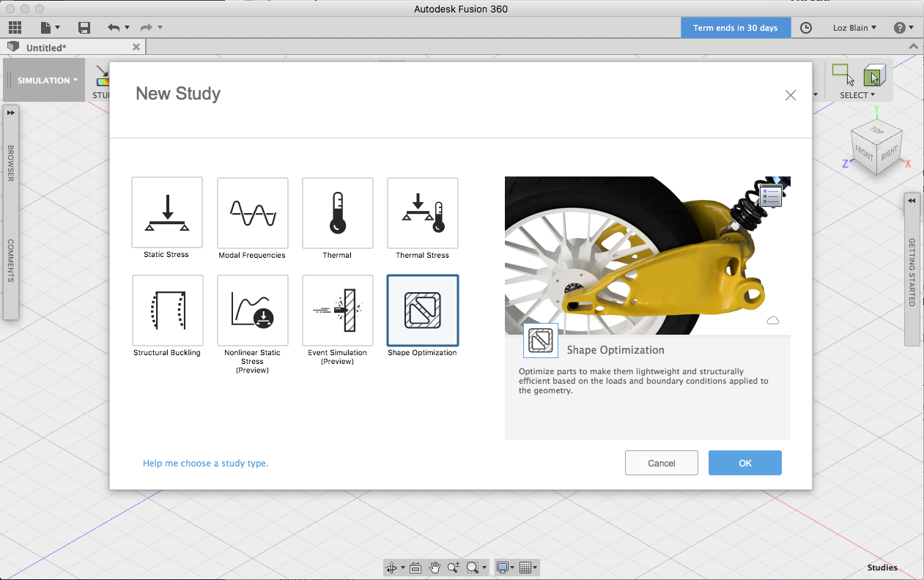This screenshot has height=580, width=924.
Task: Select the Modal Frequencies study type
Action: pos(252,213)
